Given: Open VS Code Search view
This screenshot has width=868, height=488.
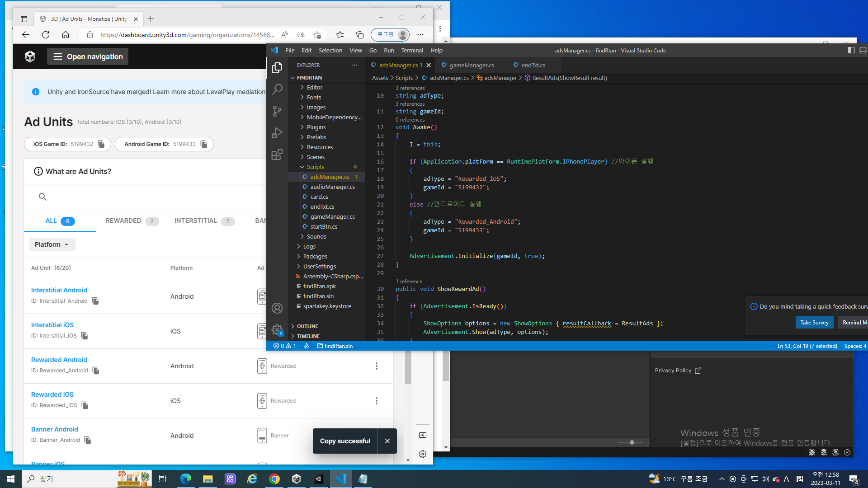Looking at the screenshot, I should 277,89.
